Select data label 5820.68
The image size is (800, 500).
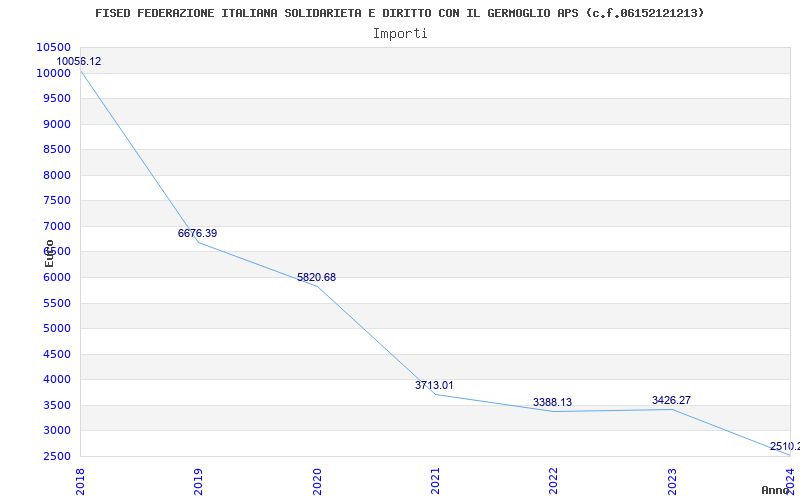pyautogui.click(x=316, y=278)
